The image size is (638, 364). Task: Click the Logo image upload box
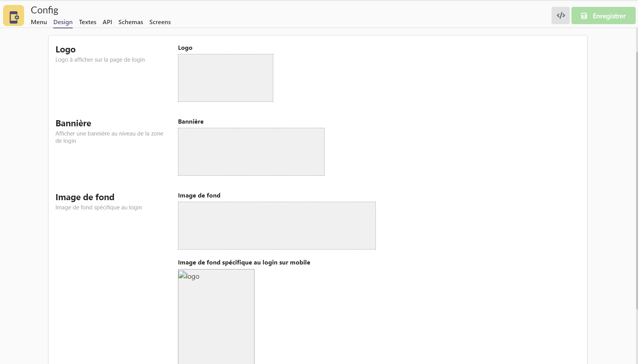point(225,78)
